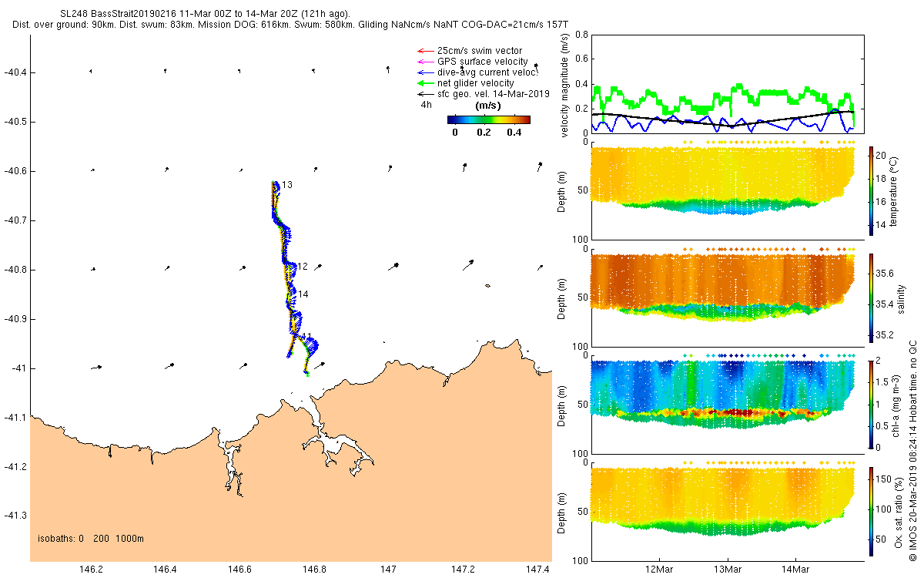
Task: Click the '4h' label near the legend
Action: pos(426,104)
